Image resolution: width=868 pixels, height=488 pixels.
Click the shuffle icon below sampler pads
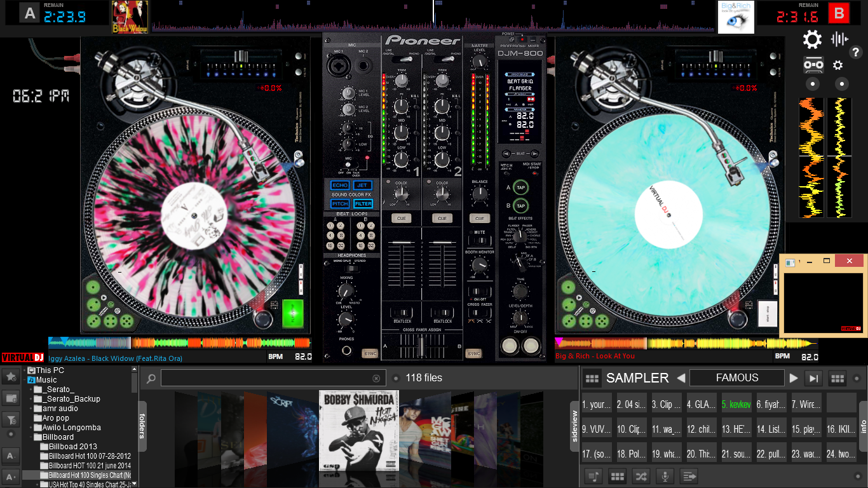641,476
